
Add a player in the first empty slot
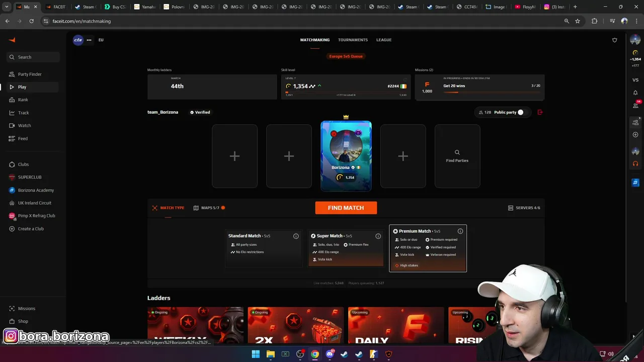click(x=234, y=156)
